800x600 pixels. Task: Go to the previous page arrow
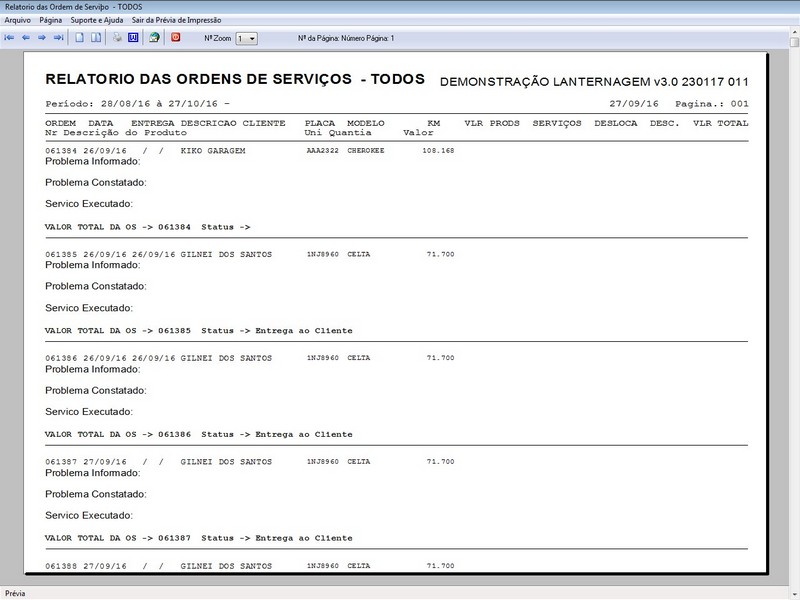pos(26,38)
